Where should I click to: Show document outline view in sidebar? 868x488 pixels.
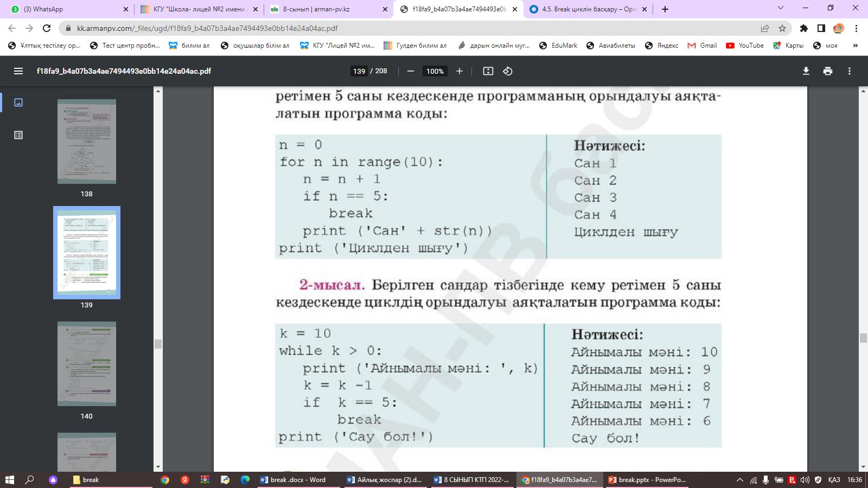pos(18,135)
